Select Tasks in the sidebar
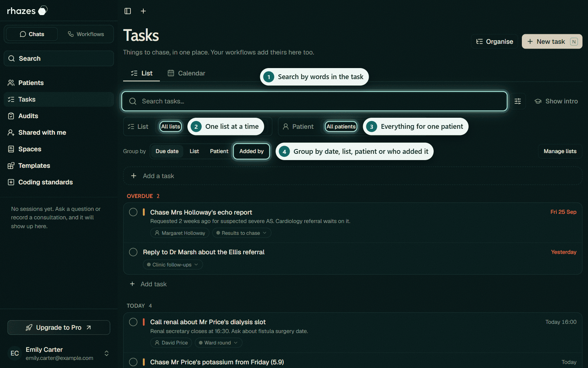 pos(59,99)
